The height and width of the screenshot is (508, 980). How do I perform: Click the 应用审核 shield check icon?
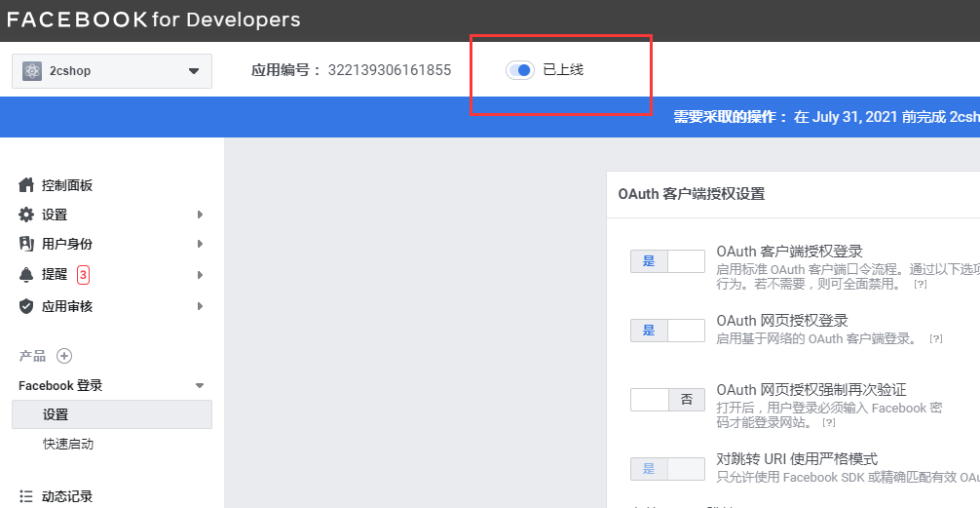click(x=26, y=306)
